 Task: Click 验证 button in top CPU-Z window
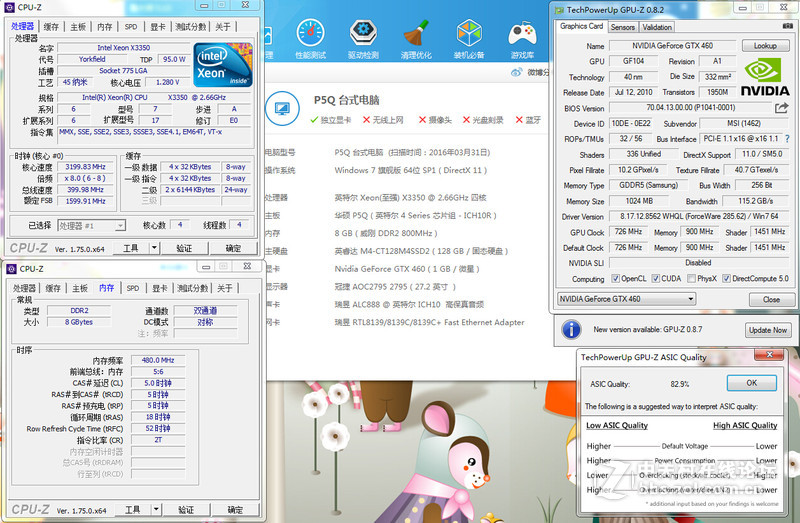pos(184,248)
